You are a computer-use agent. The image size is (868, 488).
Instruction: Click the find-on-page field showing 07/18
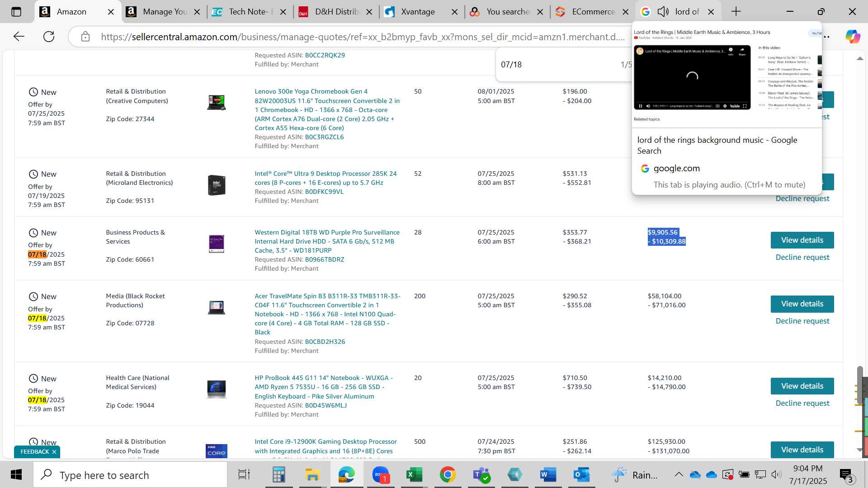pyautogui.click(x=558, y=65)
